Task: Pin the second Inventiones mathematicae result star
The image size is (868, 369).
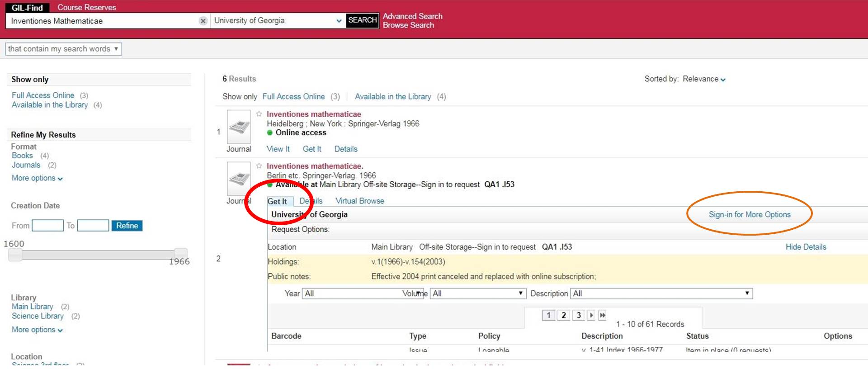Action: (259, 166)
